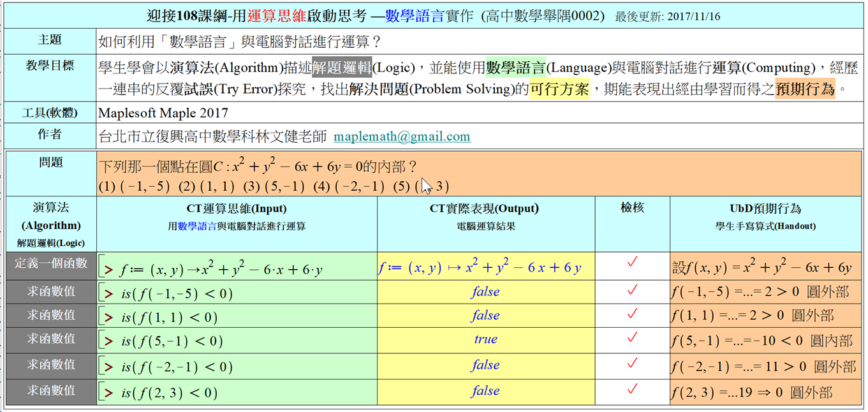Click the yellow highlighted '可行方案' text

pyautogui.click(x=559, y=90)
